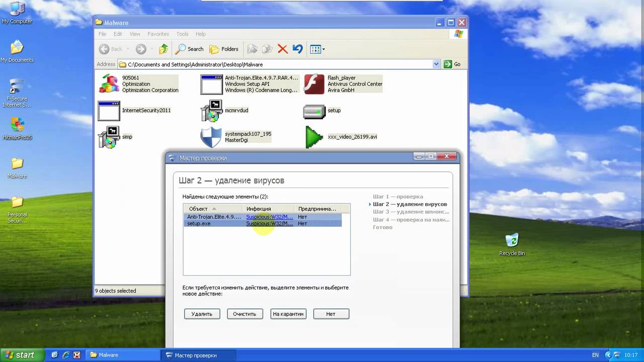Click the Очистить button
The image size is (644, 362).
pyautogui.click(x=245, y=314)
